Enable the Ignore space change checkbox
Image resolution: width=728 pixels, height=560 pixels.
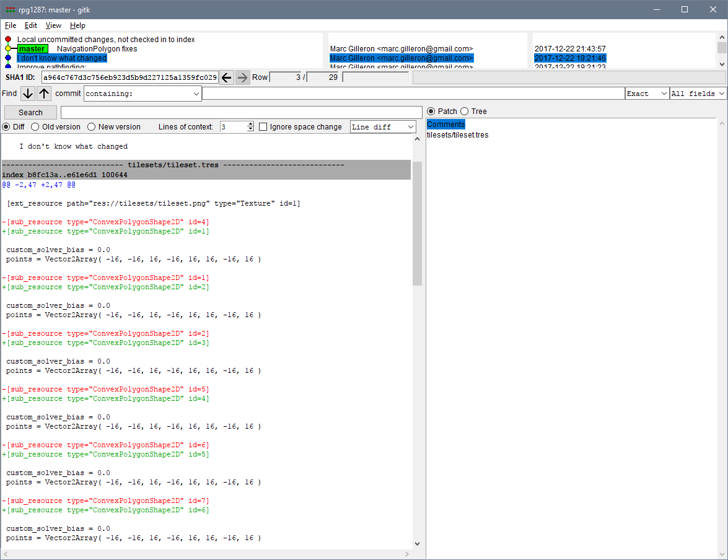coord(263,126)
